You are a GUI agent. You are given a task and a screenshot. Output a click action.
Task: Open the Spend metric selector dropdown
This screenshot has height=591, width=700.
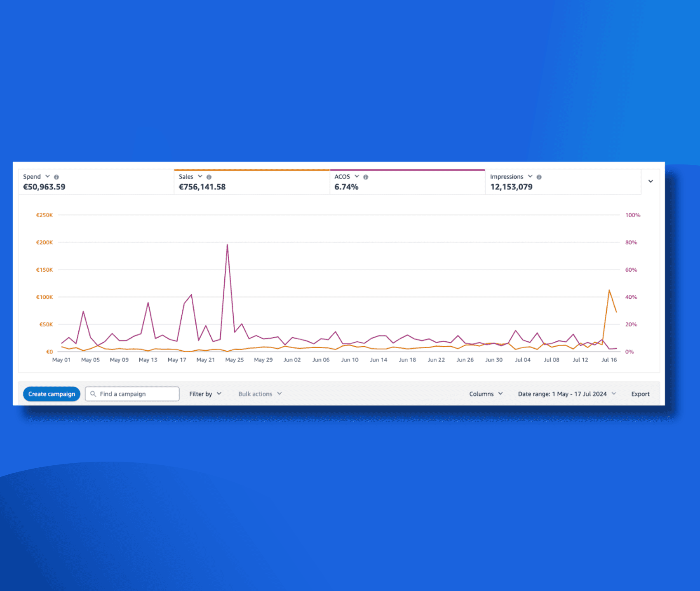47,176
